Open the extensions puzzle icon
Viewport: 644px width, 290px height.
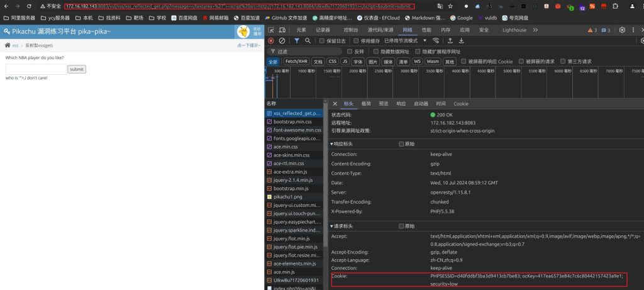[615, 6]
